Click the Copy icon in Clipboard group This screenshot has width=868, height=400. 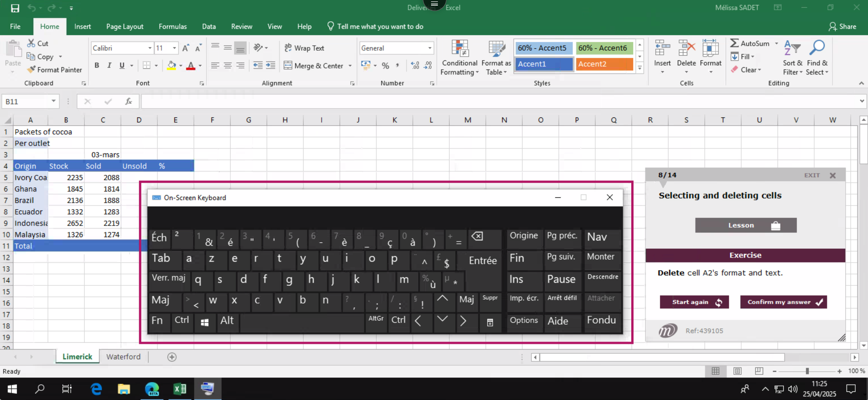(31, 56)
